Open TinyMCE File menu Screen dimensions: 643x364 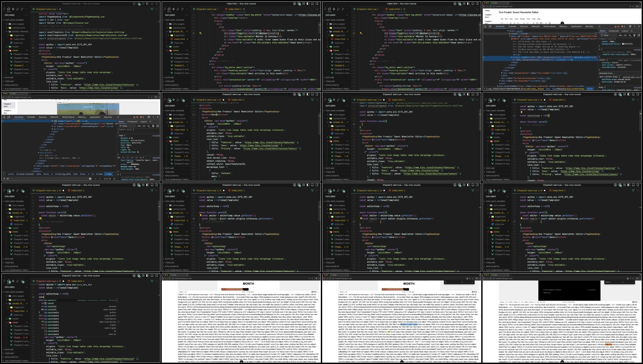click(x=502, y=19)
